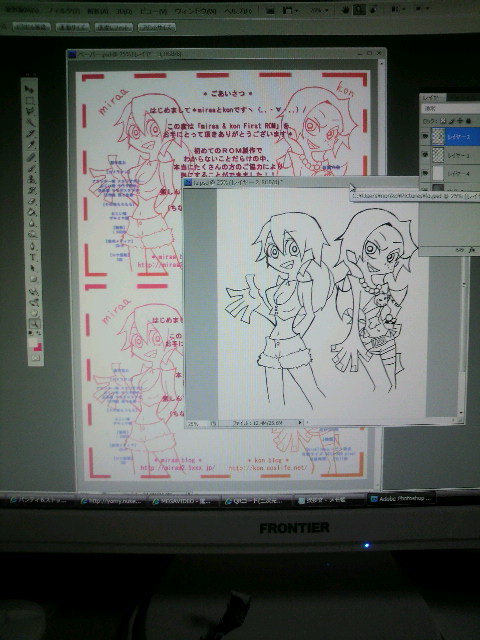This screenshot has height=640, width=480.
Task: Select the Dodge tool
Action: [32, 234]
